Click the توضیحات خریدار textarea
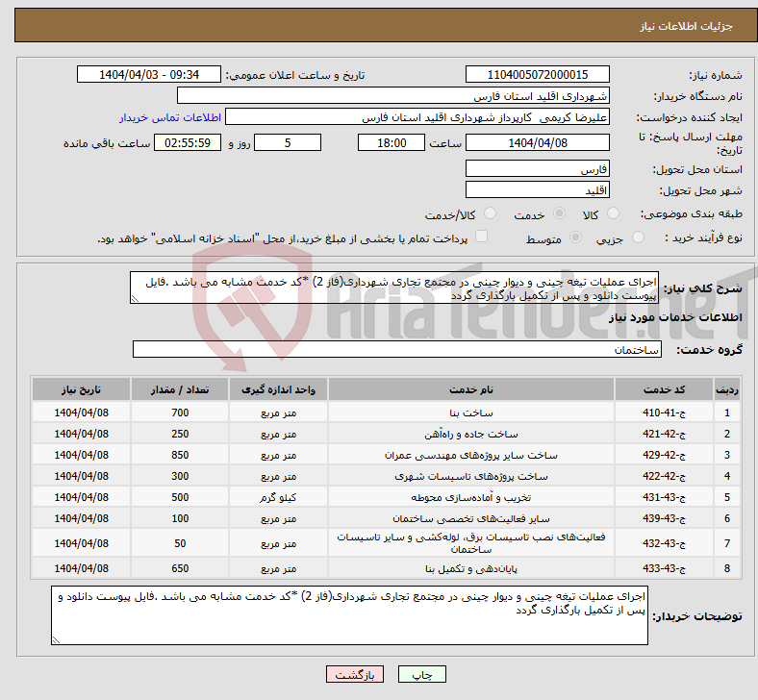 [349, 615]
